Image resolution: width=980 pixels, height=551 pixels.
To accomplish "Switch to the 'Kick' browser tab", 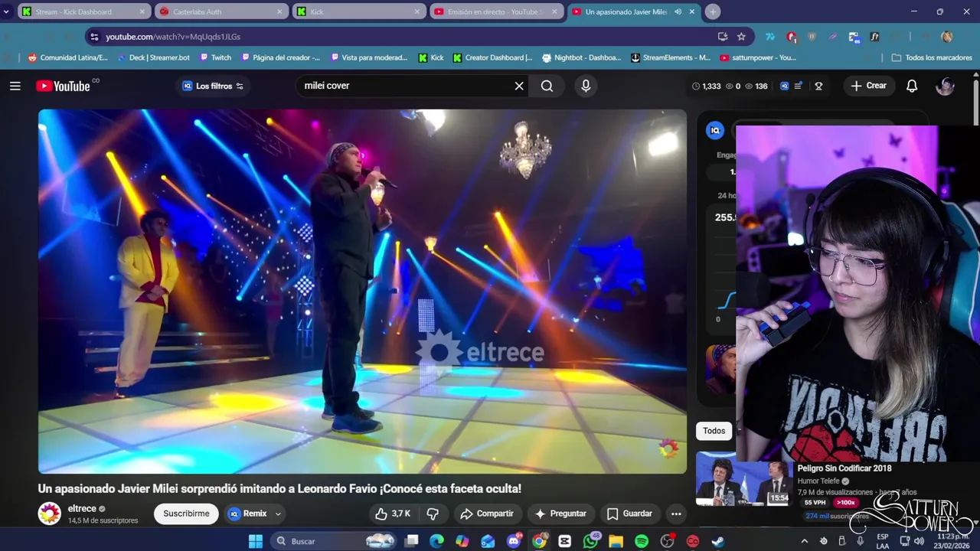I will (x=359, y=11).
